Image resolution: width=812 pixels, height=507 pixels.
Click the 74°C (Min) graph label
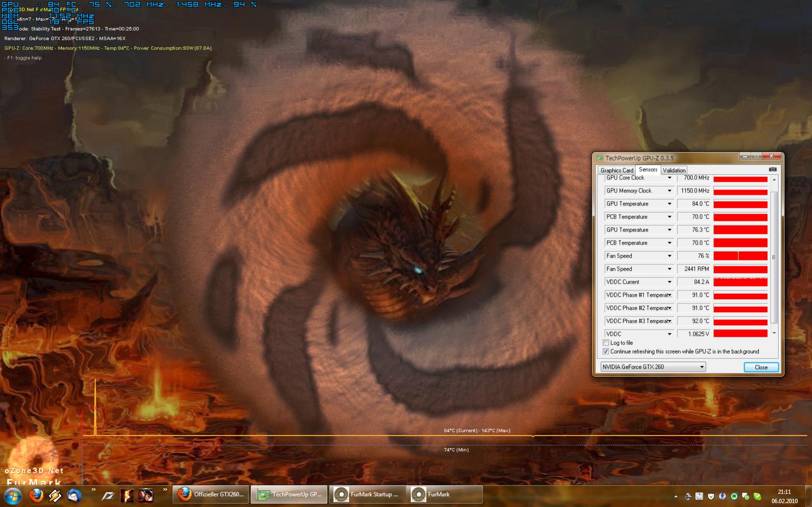456,450
